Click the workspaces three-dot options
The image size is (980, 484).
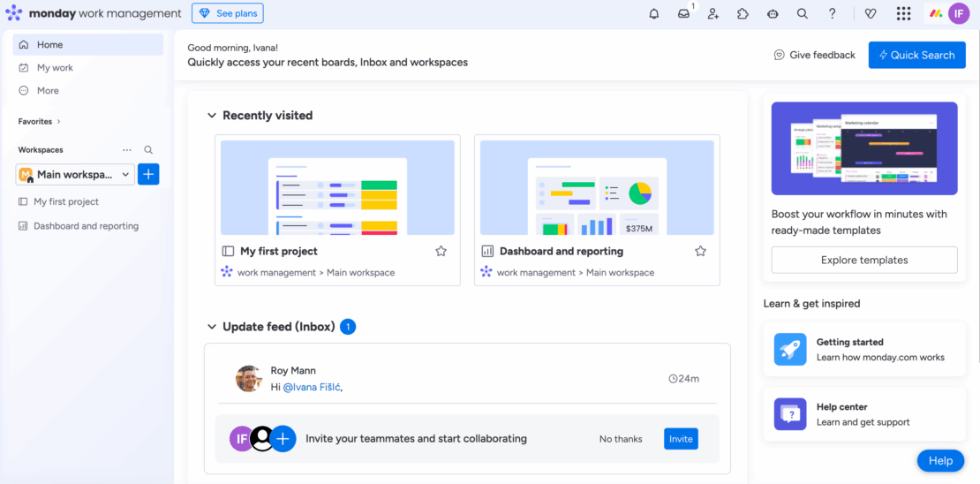click(127, 150)
